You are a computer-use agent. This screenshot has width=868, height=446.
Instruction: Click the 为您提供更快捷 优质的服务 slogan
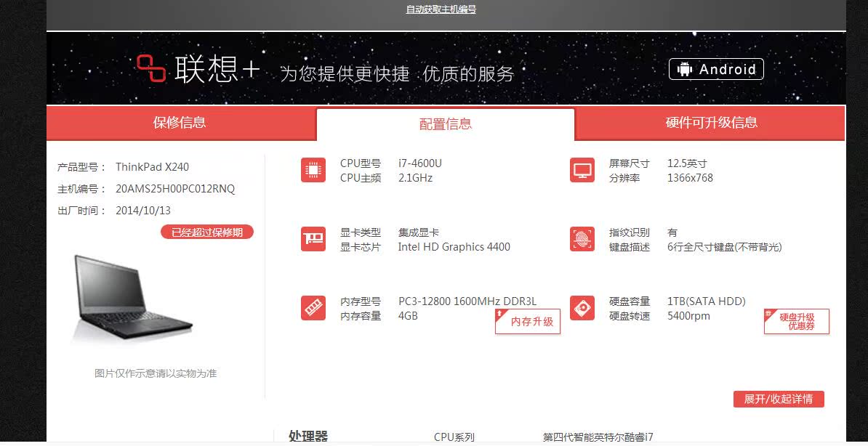pos(397,73)
